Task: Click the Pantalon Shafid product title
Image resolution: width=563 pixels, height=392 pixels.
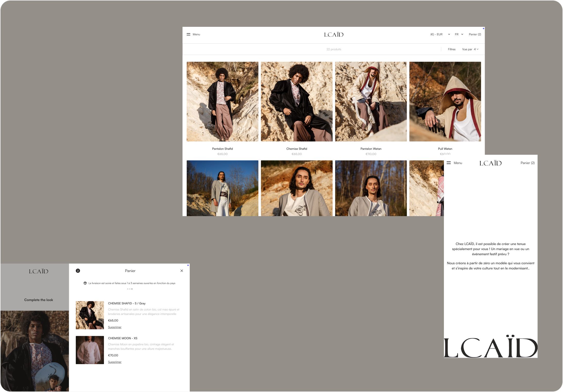Action: click(222, 149)
